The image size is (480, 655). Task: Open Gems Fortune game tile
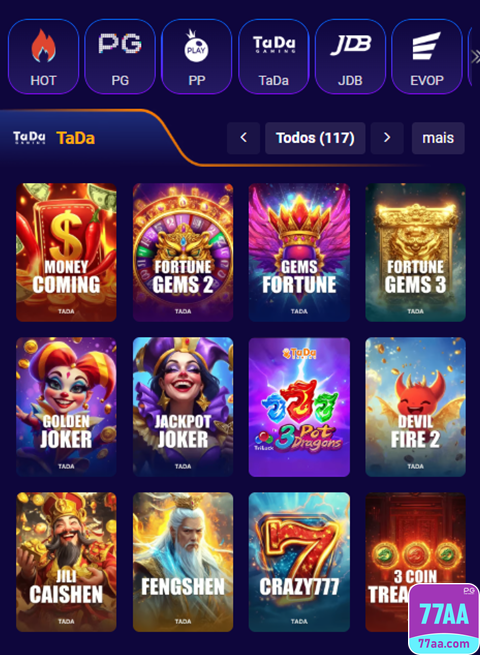point(299,252)
